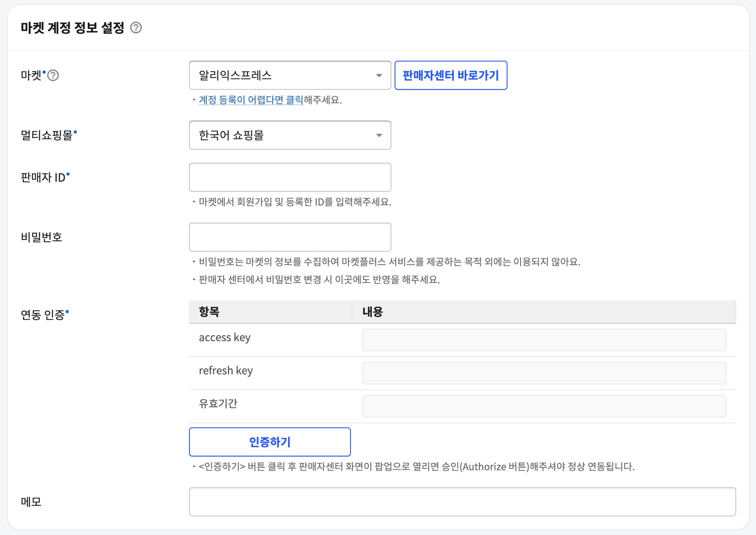Click hint about 비밀번호 변경 시 반영
This screenshot has height=535, width=756.
coord(319,280)
